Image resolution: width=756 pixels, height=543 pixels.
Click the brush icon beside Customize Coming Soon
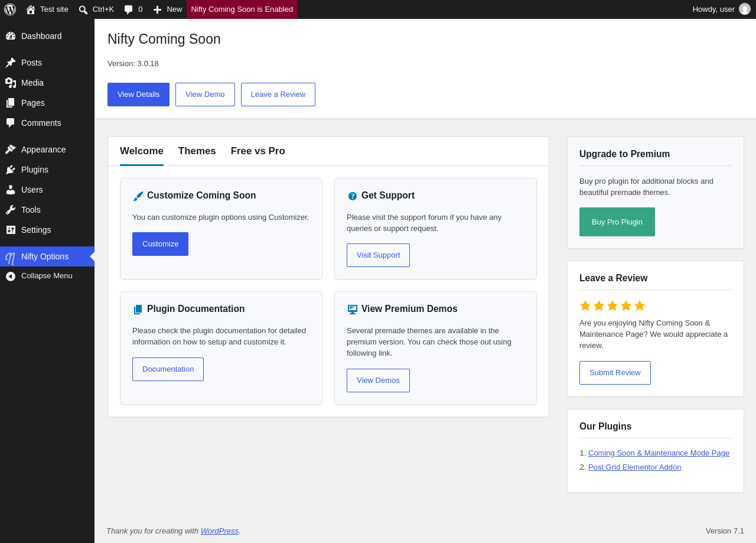tap(138, 196)
